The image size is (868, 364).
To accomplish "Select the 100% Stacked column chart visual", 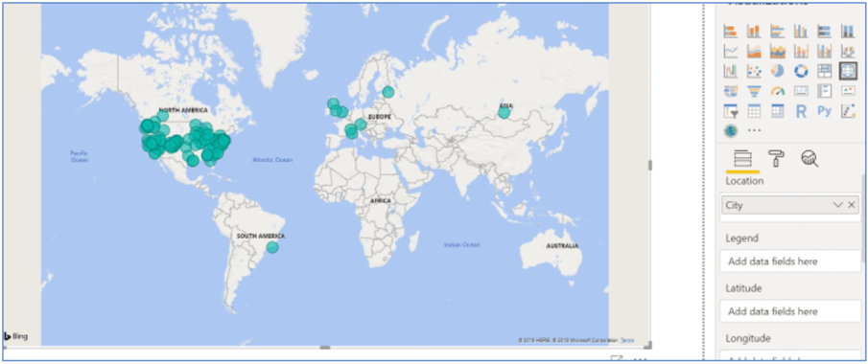I will pos(848,32).
